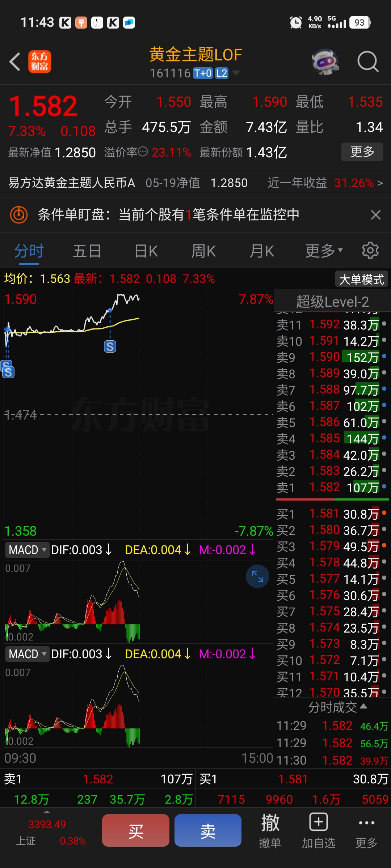Tap the back arrow icon
The image size is (391, 868).
(x=15, y=61)
